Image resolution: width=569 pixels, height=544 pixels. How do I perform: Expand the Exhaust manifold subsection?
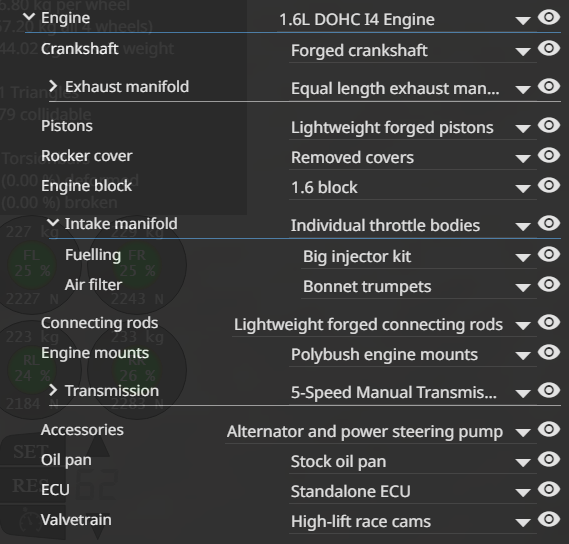(x=53, y=86)
